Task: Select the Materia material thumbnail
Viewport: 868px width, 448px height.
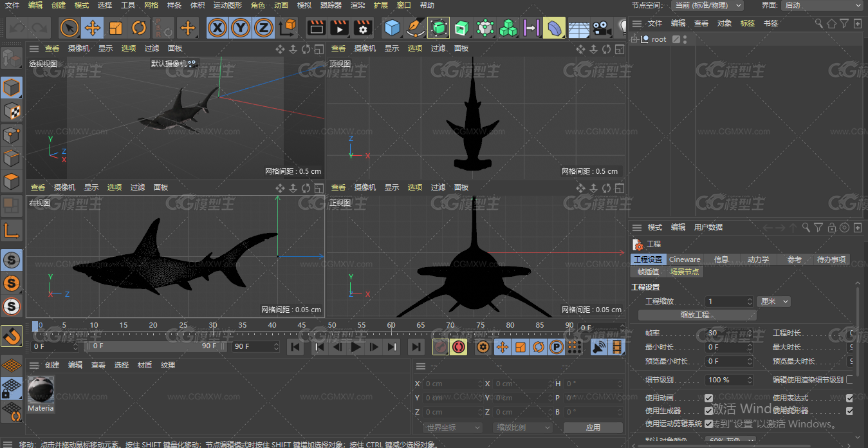Action: click(41, 389)
